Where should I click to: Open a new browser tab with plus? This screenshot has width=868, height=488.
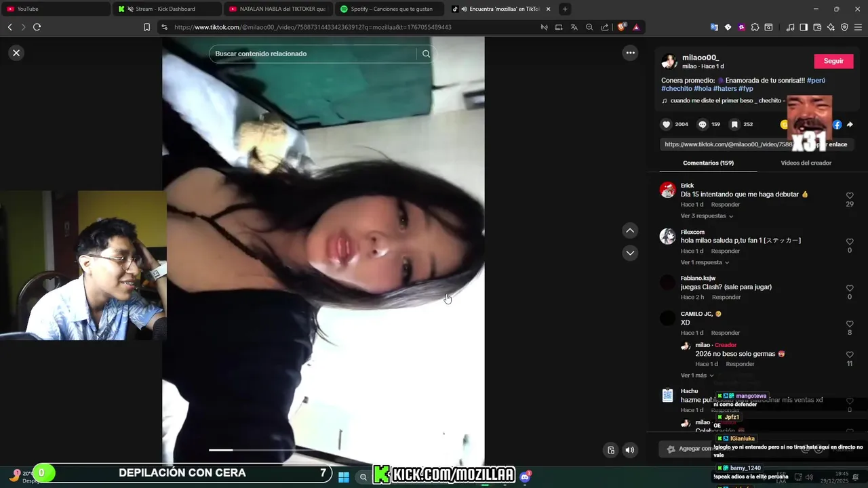coord(565,9)
